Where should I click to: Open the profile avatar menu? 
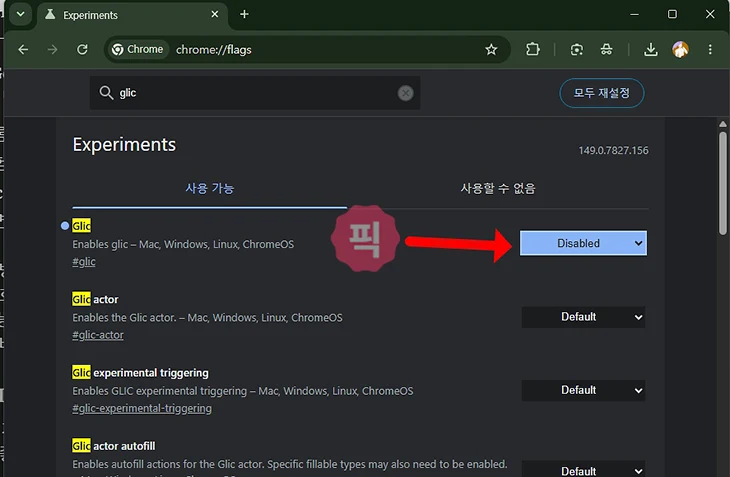coord(680,49)
